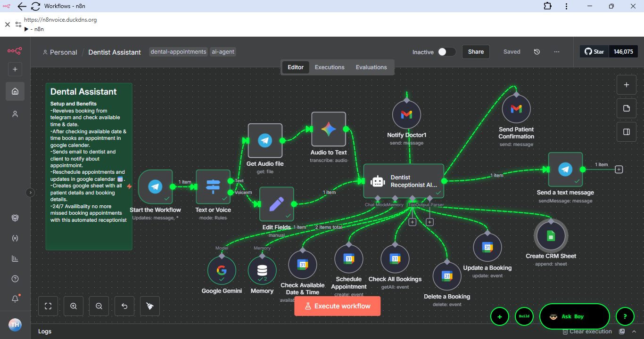Click the Execute workflow button

point(338,306)
